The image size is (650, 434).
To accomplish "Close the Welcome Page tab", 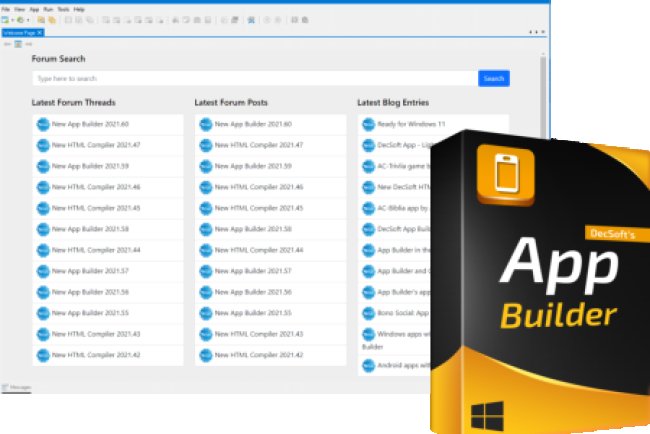I will pos(40,32).
